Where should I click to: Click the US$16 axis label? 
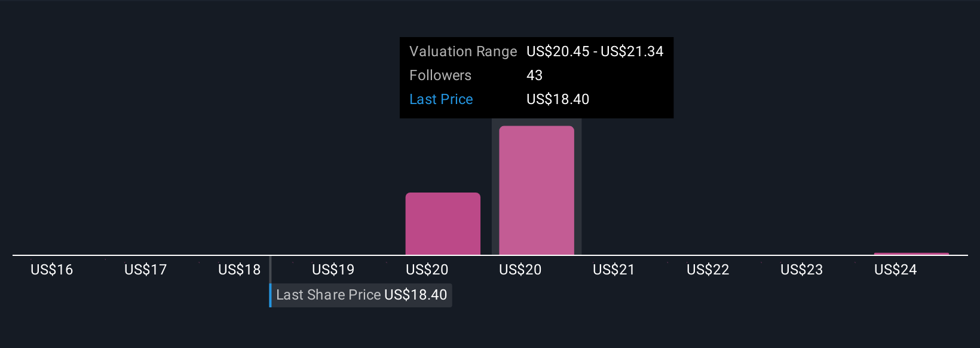tap(52, 270)
